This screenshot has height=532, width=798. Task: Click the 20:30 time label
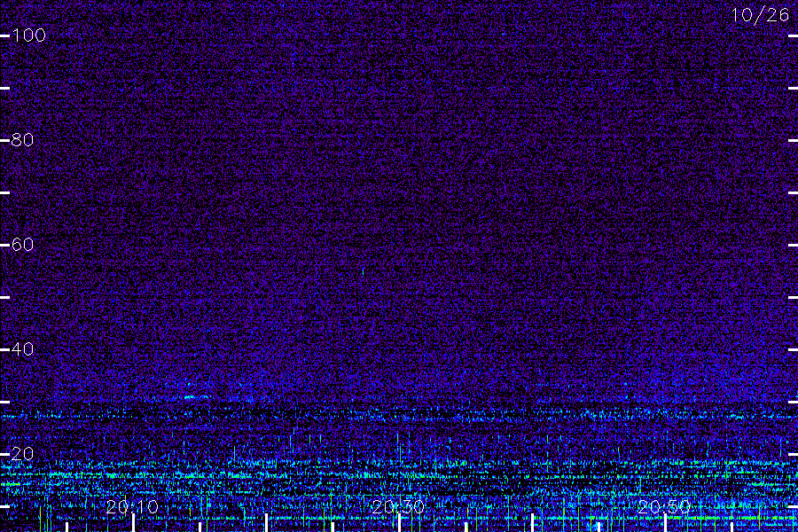pyautogui.click(x=398, y=507)
